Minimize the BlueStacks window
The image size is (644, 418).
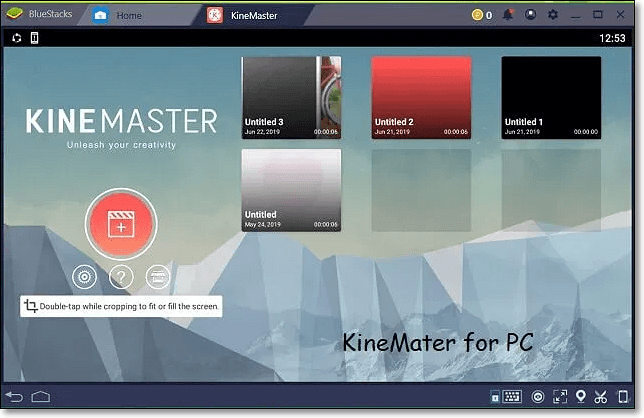point(576,15)
